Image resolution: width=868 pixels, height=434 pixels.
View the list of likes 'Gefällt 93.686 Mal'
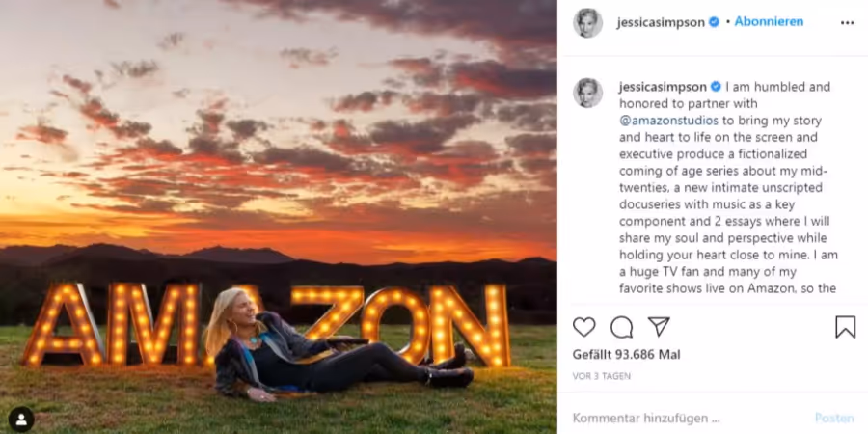pos(626,354)
